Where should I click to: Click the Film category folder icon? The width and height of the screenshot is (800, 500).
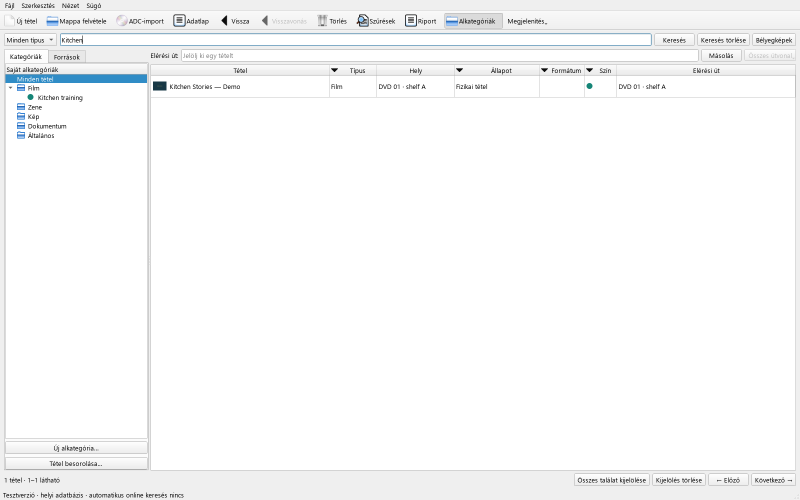pos(21,88)
